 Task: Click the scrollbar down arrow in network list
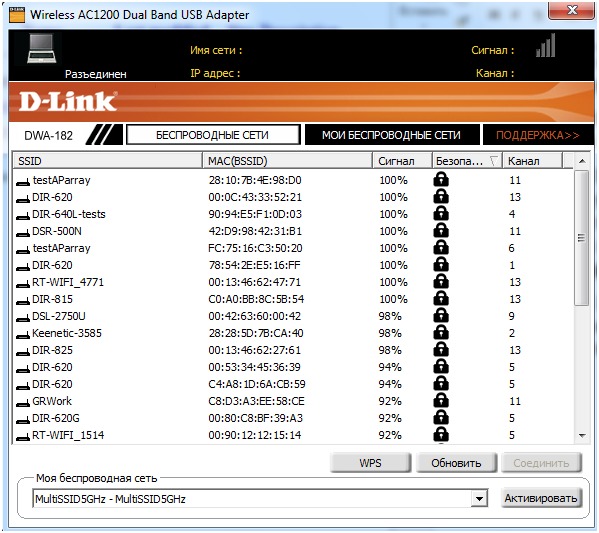582,436
